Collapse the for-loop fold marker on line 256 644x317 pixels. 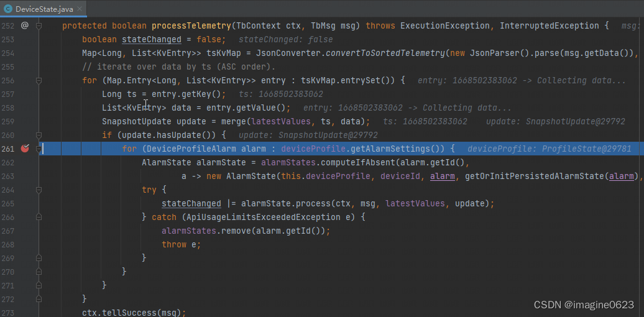(39, 80)
